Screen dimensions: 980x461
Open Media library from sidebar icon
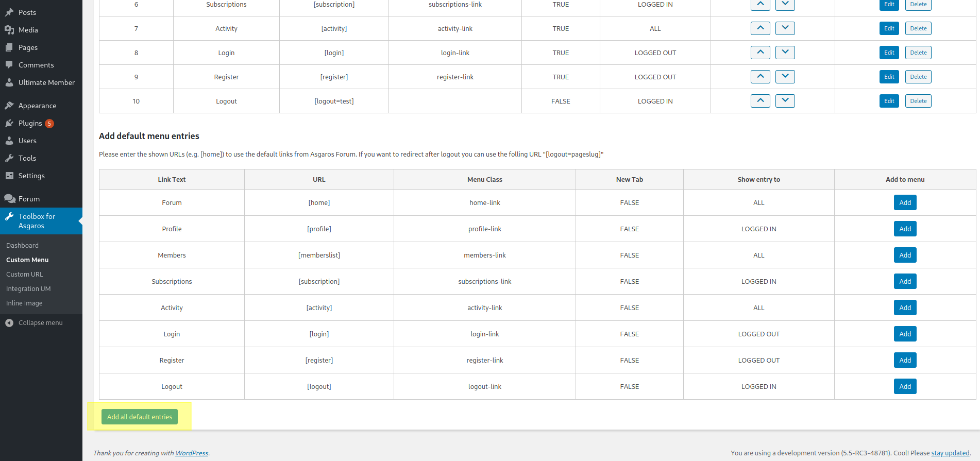[x=9, y=30]
